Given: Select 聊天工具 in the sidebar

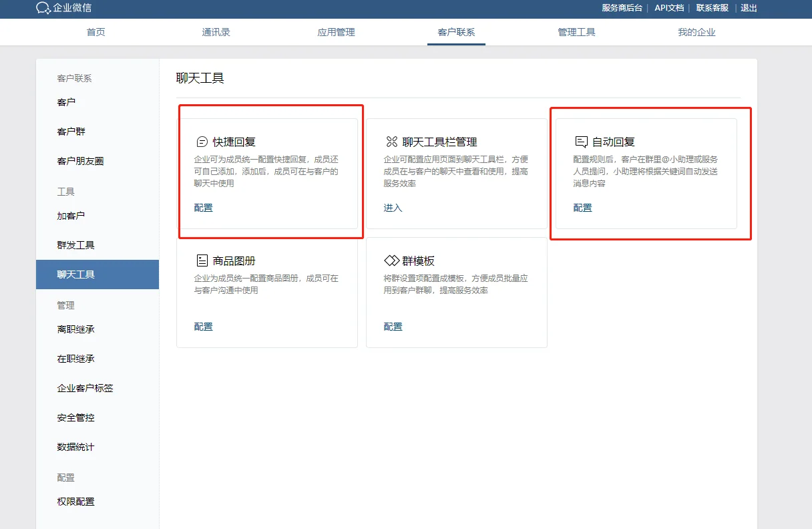Looking at the screenshot, I should pyautogui.click(x=97, y=275).
